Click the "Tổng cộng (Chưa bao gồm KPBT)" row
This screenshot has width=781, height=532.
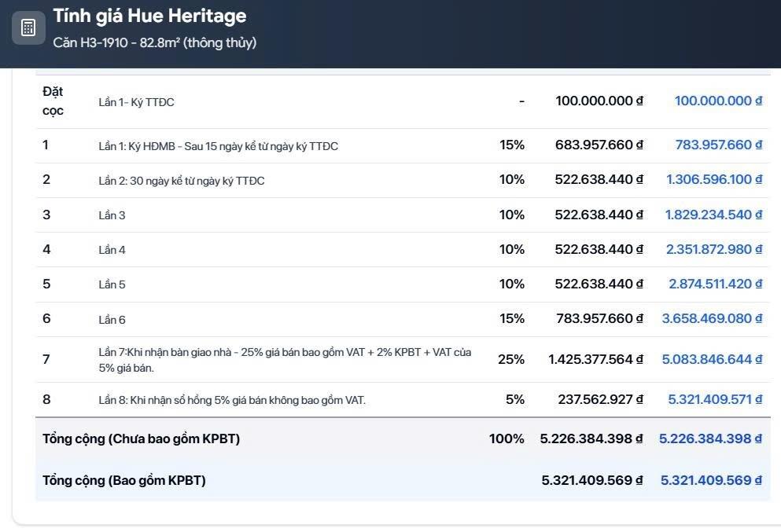(141, 438)
